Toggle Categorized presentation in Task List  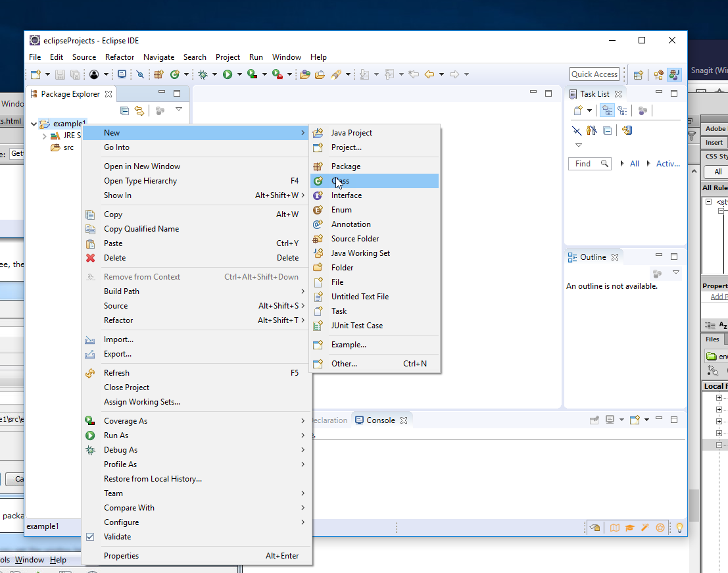(607, 111)
